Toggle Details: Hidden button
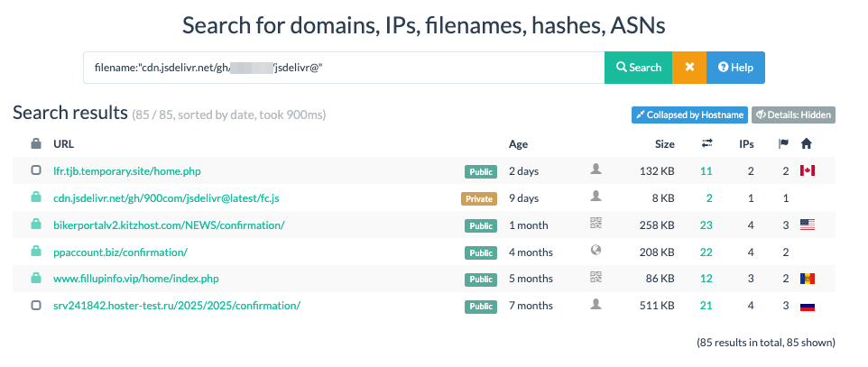This screenshot has width=868, height=367. (793, 115)
